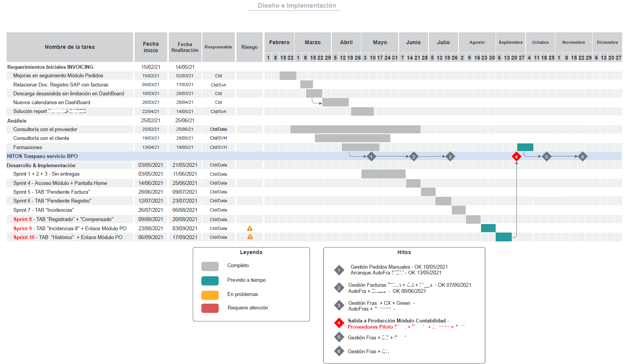Select the Sprint 8 task row name

click(63, 219)
